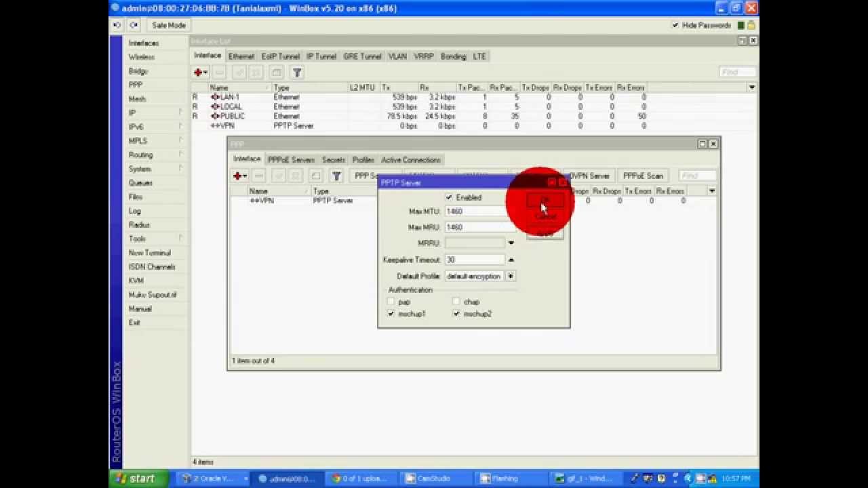Screen dimensions: 868x488
Task: Click the undo arrow in WinBox toolbar
Action: click(117, 25)
